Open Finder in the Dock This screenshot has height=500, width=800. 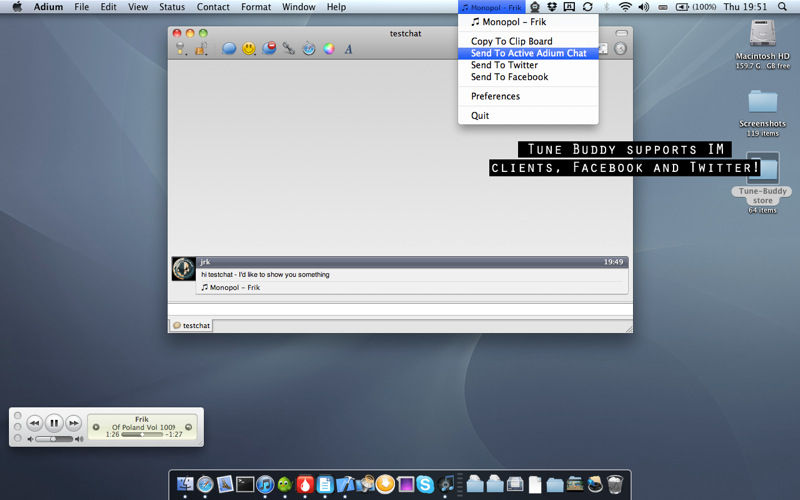(x=185, y=484)
